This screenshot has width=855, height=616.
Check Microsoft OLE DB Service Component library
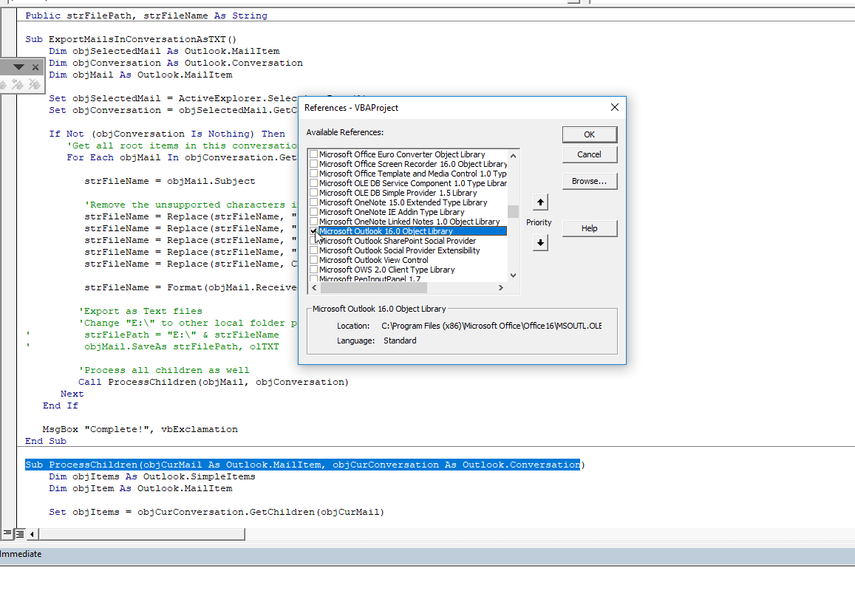click(x=313, y=183)
